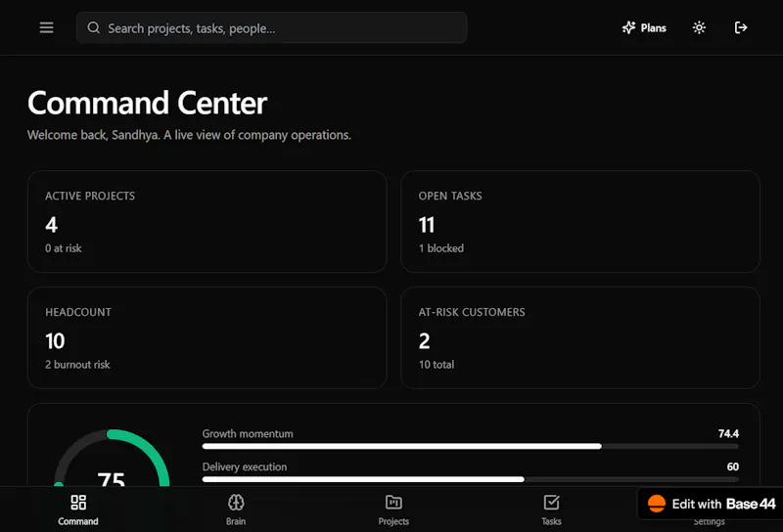The image size is (783, 532).
Task: Open the Headcount card
Action: pos(207,337)
